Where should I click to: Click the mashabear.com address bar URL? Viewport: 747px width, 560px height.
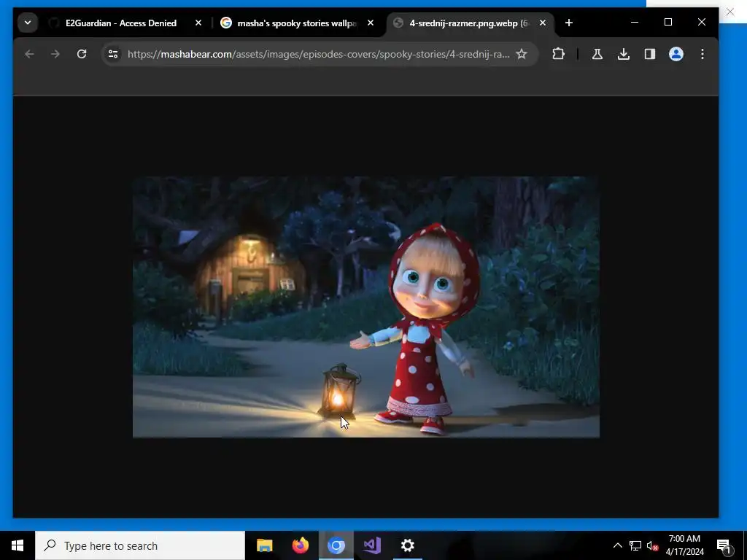[x=318, y=54]
